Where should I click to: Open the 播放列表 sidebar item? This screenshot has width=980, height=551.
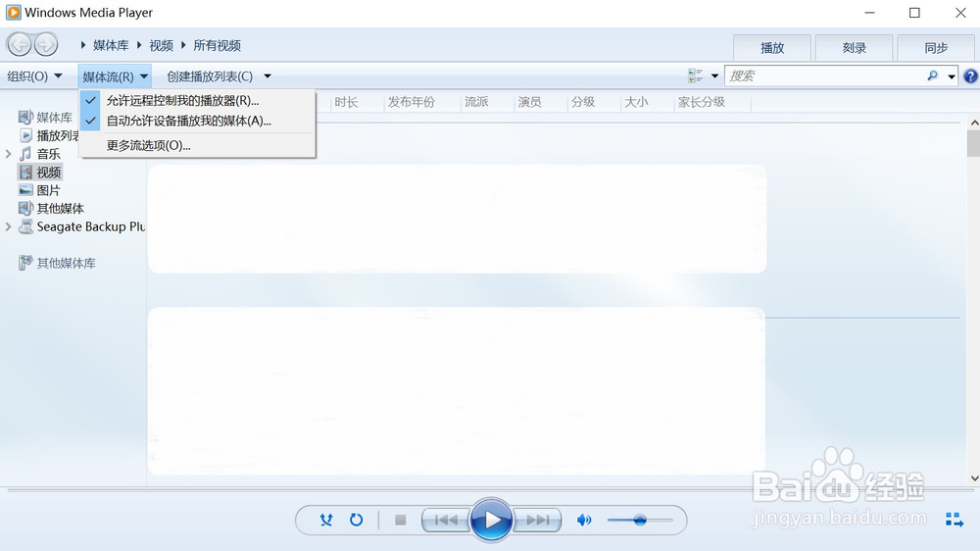(51, 135)
